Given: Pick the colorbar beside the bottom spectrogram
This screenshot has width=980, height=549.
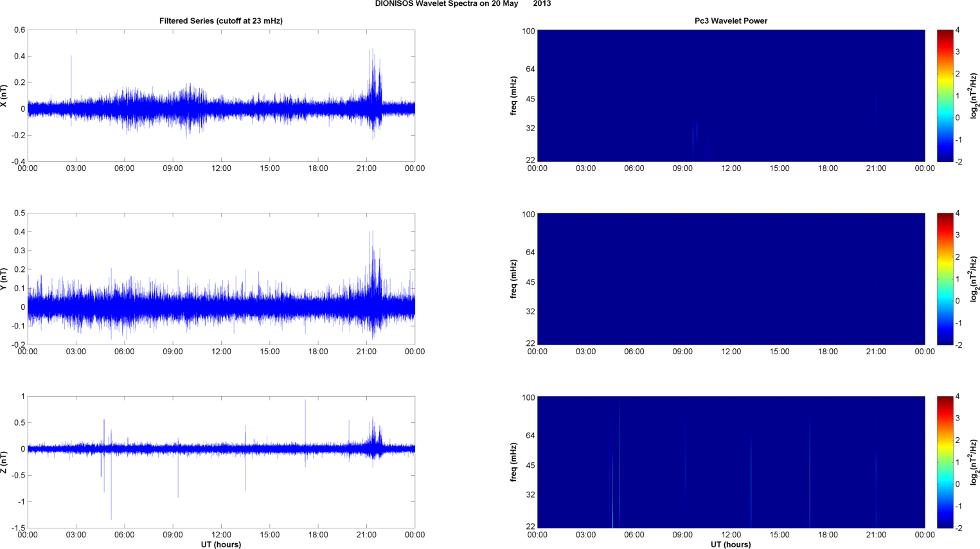Looking at the screenshot, I should [945, 462].
